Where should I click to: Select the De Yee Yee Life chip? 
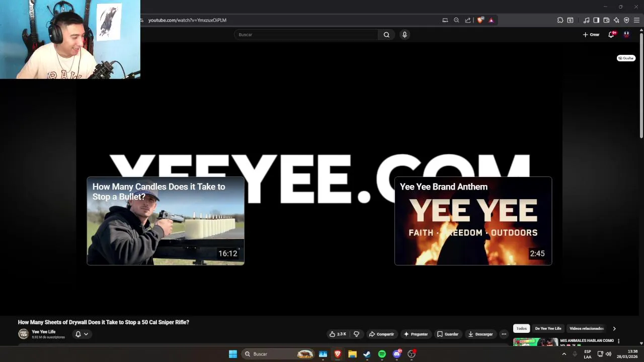coord(548,328)
